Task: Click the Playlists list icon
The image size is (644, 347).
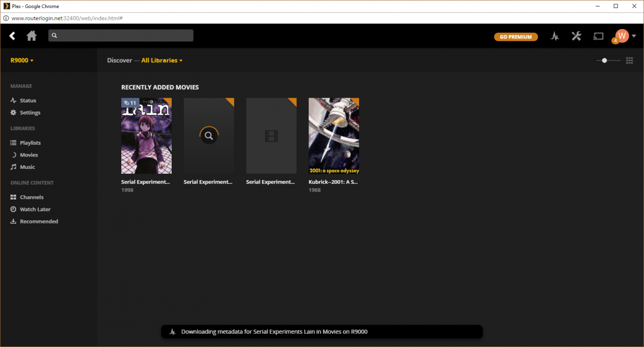Action: click(13, 143)
